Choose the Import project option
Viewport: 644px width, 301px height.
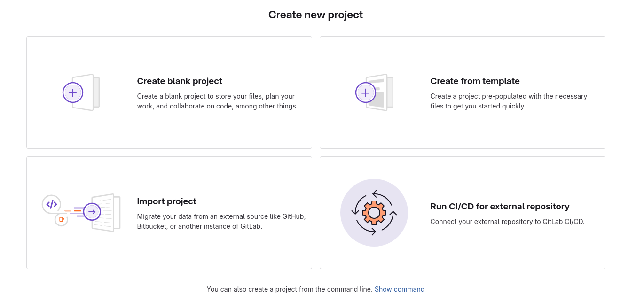[x=169, y=212]
